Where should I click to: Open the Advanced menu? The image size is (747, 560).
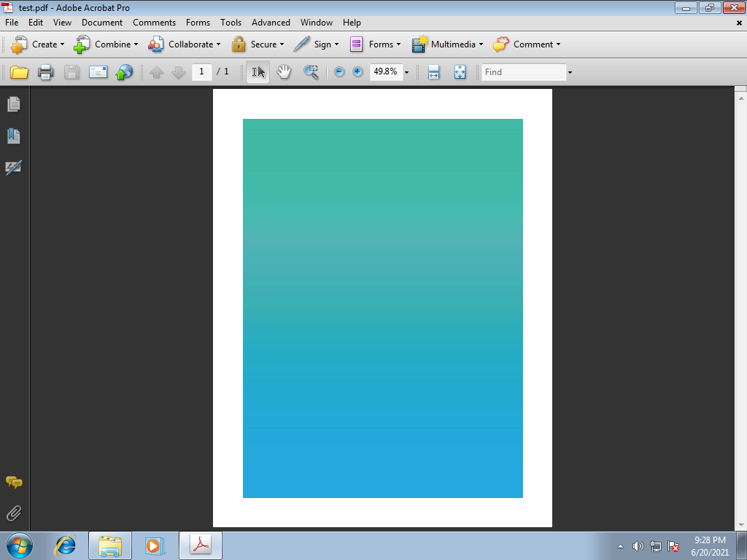pyautogui.click(x=271, y=23)
